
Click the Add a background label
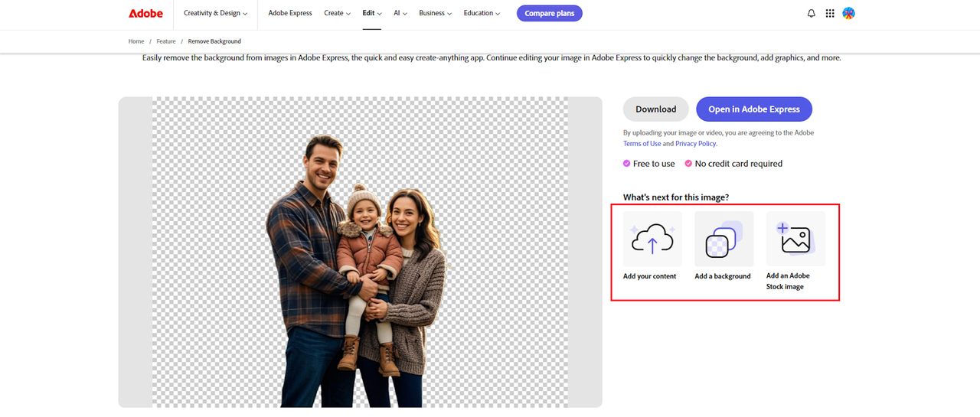(x=723, y=276)
